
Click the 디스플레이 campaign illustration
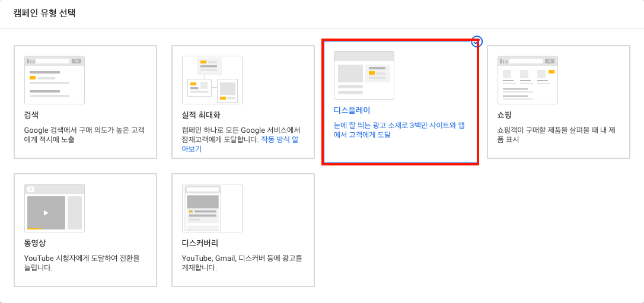[364, 75]
